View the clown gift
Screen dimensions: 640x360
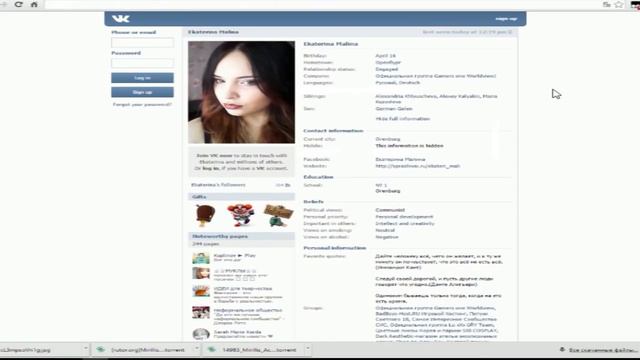tap(241, 215)
